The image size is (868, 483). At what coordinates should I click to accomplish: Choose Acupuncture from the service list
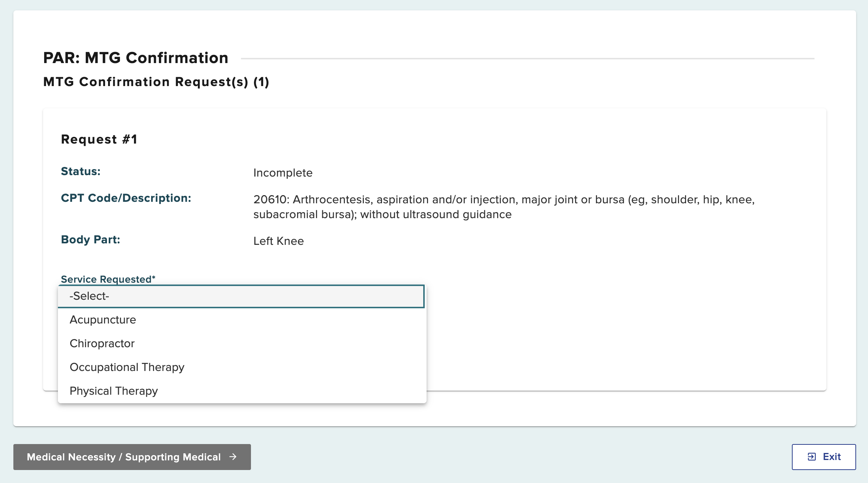point(242,320)
